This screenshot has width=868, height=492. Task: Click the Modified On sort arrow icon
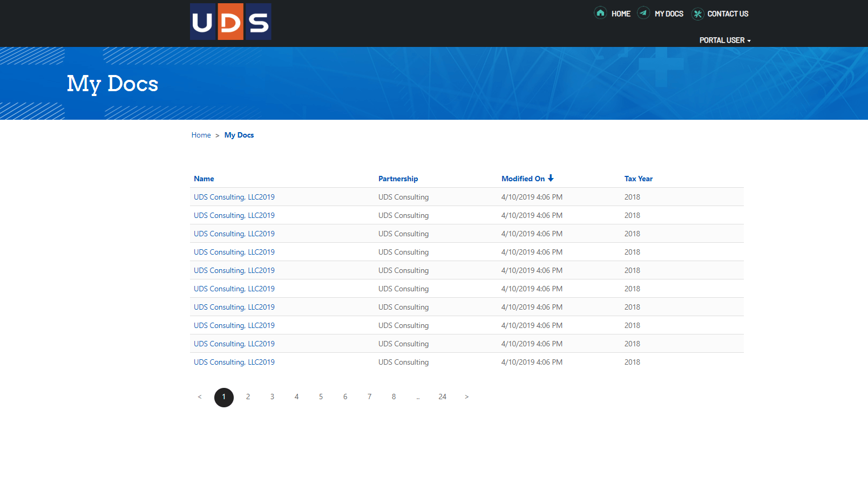click(x=551, y=178)
